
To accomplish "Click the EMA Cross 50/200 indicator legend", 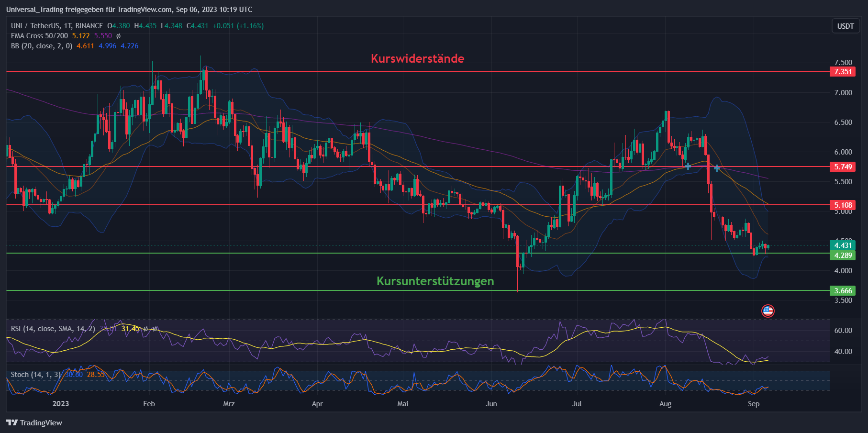I will [39, 36].
